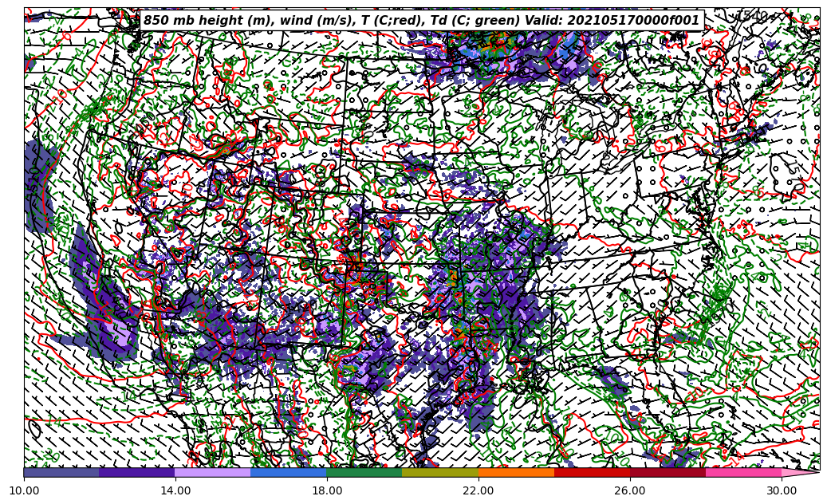The height and width of the screenshot is (504, 827).
Task: Click the dark slate 10–12 colorbar segment
Action: point(61,472)
